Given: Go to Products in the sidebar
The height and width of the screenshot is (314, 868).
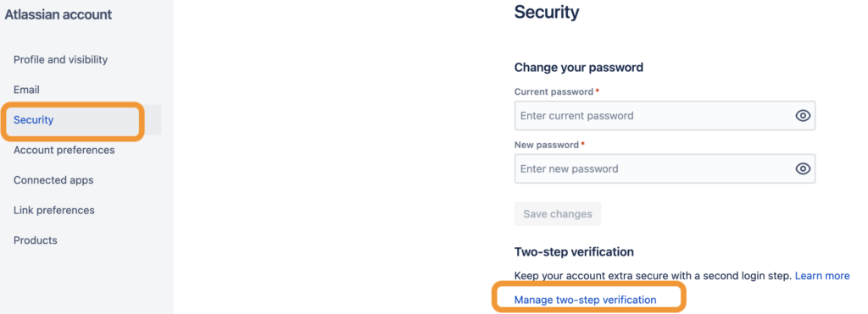Looking at the screenshot, I should click(36, 240).
